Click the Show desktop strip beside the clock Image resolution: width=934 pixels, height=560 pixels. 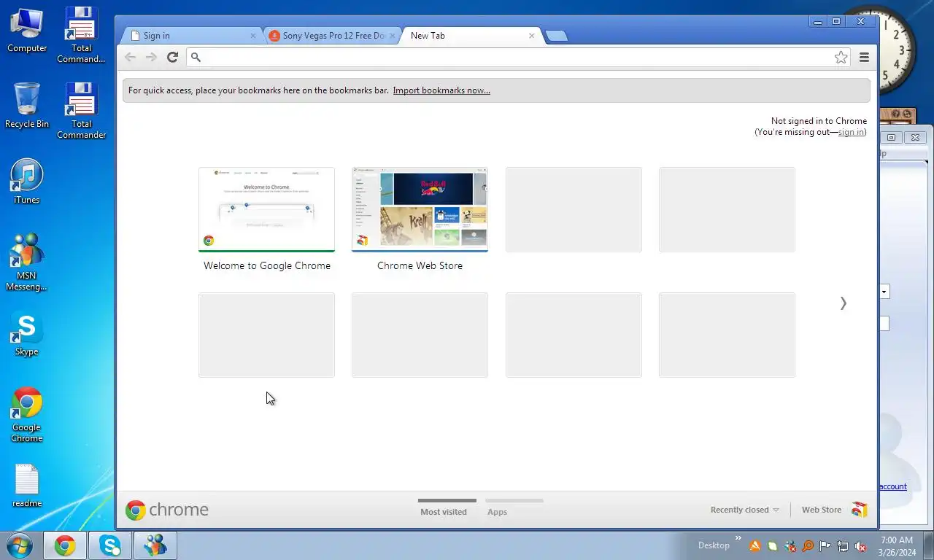(928, 545)
